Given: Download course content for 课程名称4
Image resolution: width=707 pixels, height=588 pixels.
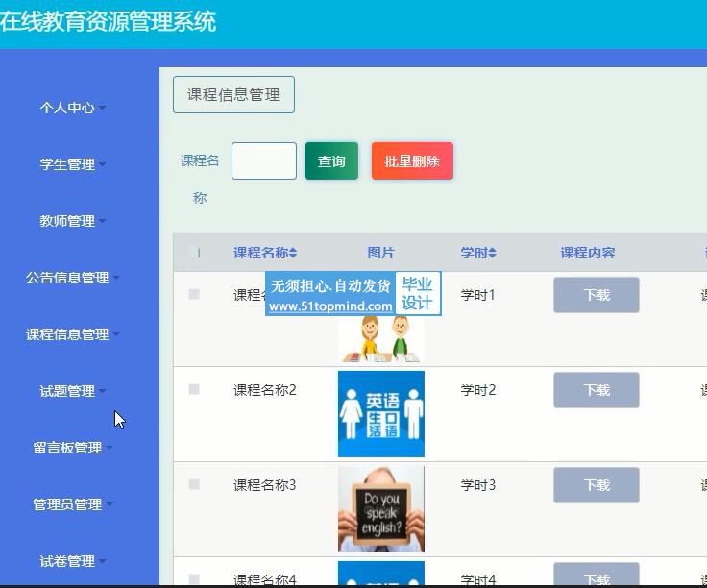Looking at the screenshot, I should [x=597, y=574].
